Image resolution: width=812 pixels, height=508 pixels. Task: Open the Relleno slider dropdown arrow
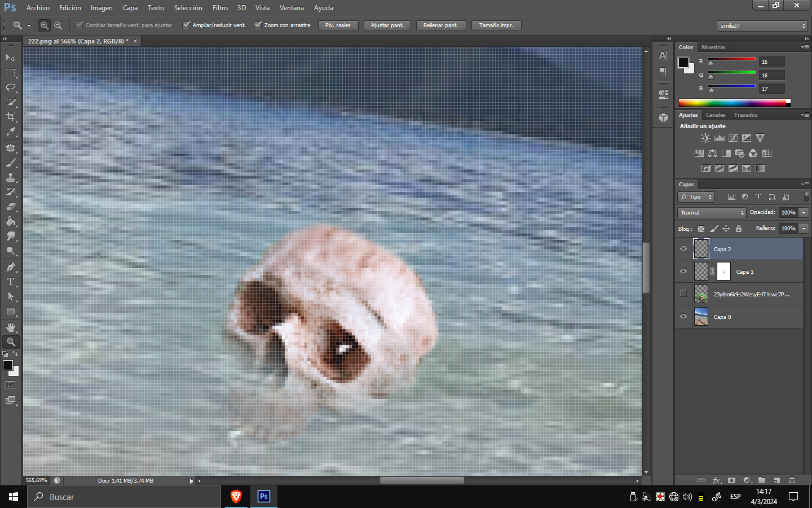(804, 229)
